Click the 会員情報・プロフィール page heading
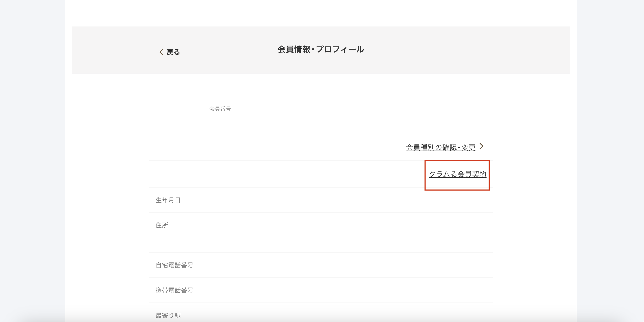This screenshot has width=644, height=322. pyautogui.click(x=321, y=50)
